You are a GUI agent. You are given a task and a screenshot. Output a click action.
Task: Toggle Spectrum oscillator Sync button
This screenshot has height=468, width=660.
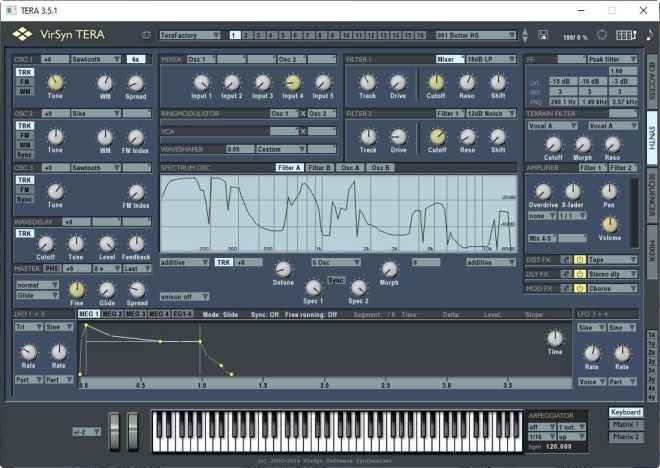click(x=336, y=280)
